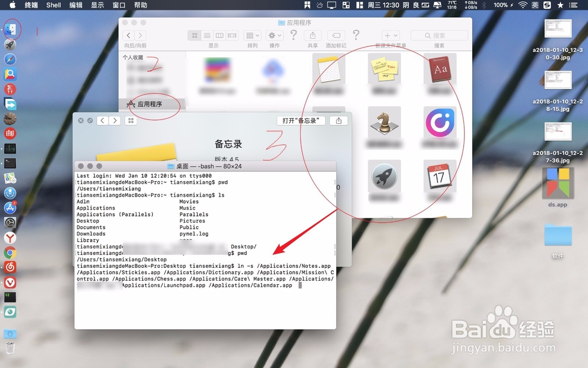The width and height of the screenshot is (588, 368).
Task: Open Maps from the Dock
Action: click(x=10, y=178)
